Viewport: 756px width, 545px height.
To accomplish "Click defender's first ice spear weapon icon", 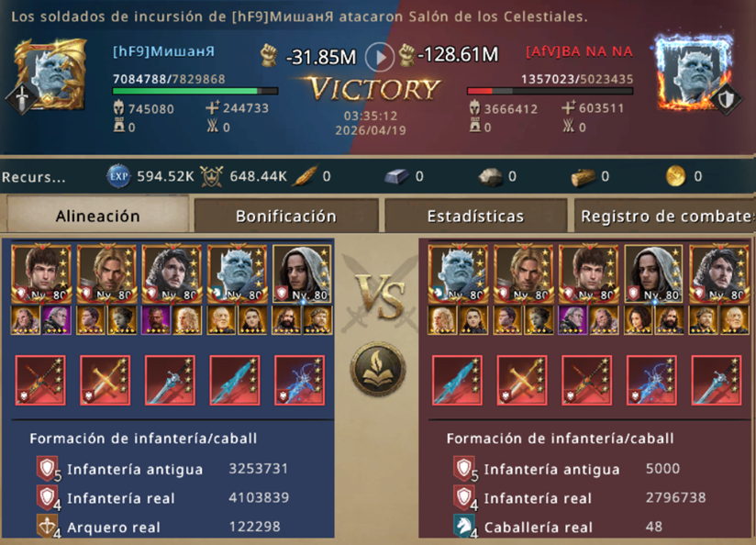I will (x=457, y=381).
